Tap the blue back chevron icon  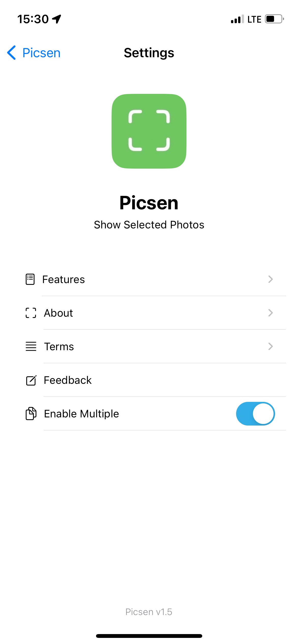(x=12, y=53)
